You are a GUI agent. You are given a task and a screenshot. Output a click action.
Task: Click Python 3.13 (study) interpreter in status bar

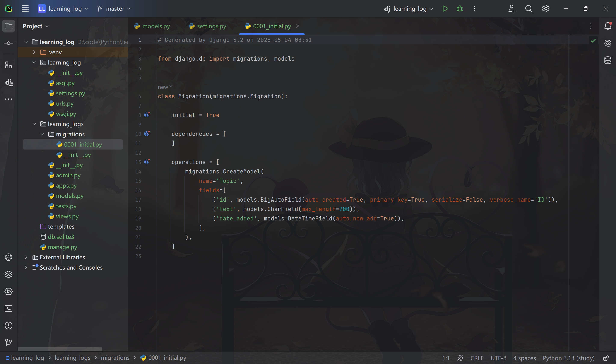(x=568, y=358)
